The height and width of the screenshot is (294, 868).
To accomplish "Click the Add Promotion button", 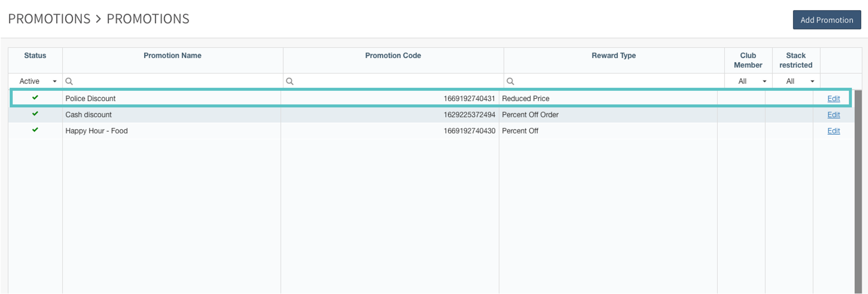I will (x=826, y=20).
